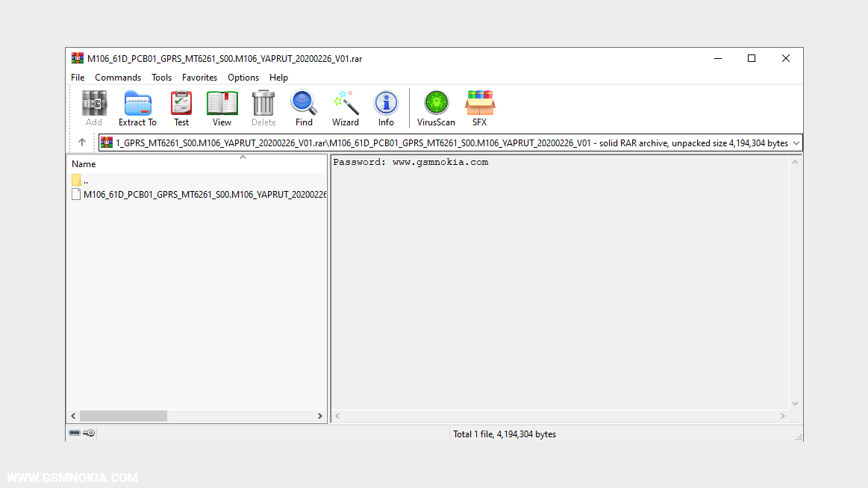Click the comment pane scroll down arrow
The image size is (868, 488).
pos(796,404)
